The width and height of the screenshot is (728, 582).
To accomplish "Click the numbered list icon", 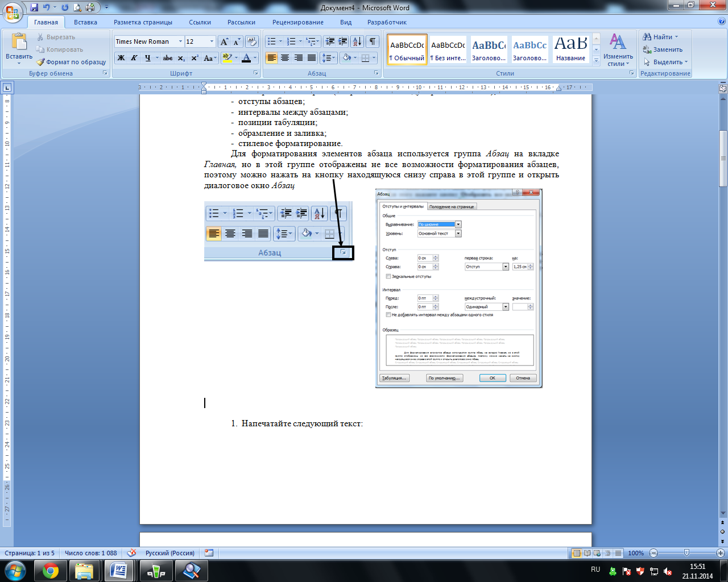I will [291, 41].
